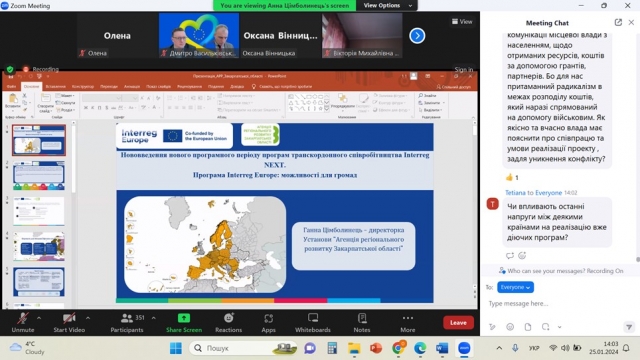Open the Notes tool
The height and width of the screenshot is (360, 640).
tap(362, 322)
